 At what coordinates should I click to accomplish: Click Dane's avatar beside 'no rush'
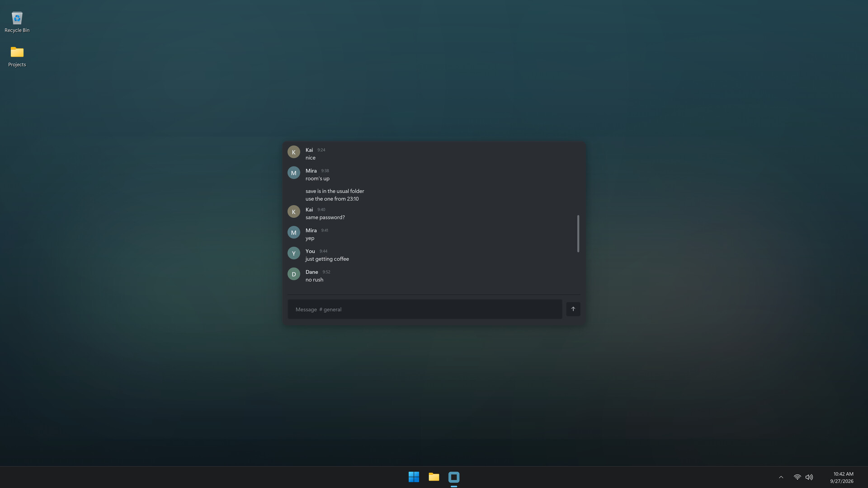point(294,274)
